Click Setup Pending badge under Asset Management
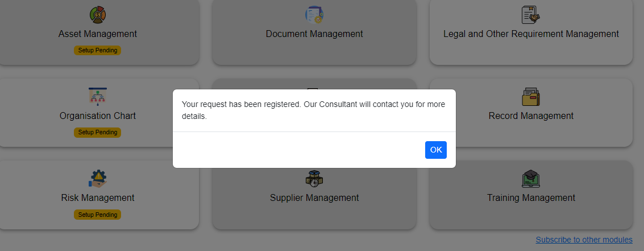This screenshot has height=251, width=644. pos(98,50)
